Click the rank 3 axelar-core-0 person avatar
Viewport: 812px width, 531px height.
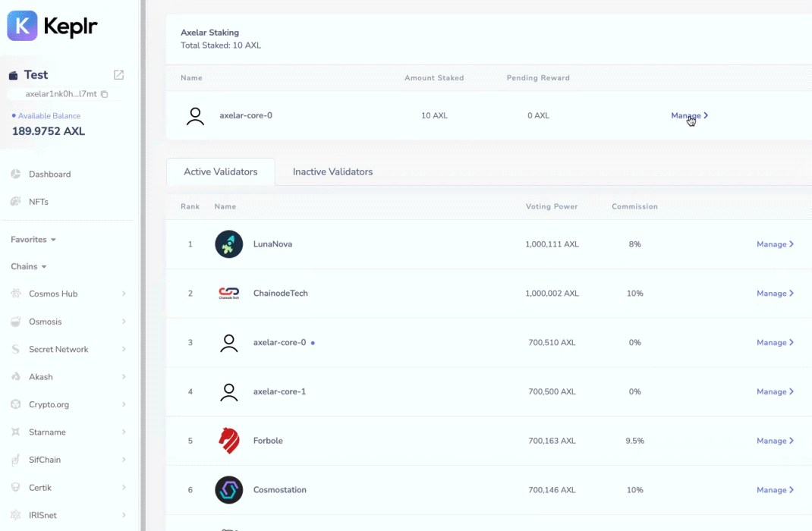tap(229, 343)
